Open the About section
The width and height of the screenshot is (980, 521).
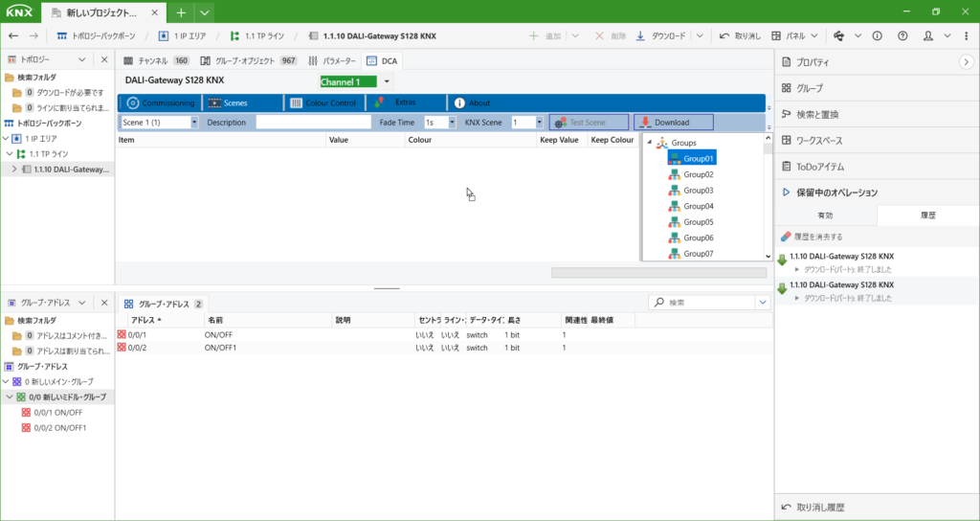473,102
